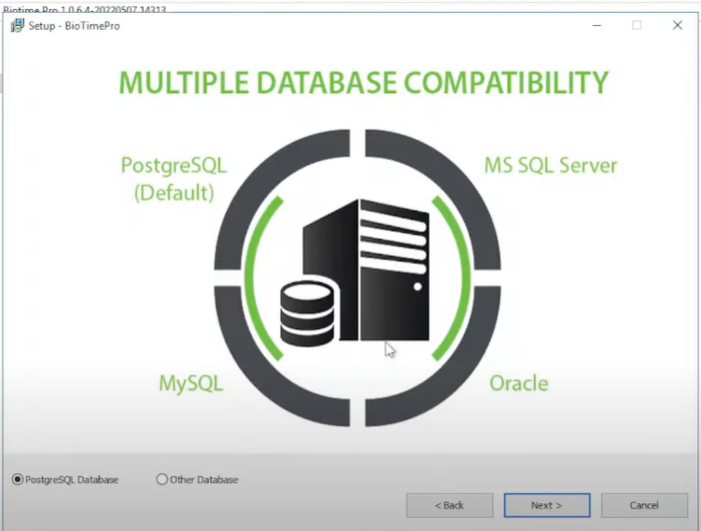Image resolution: width=701 pixels, height=531 pixels.
Task: Click the Multiple Database Compatibility heading
Action: point(363,82)
